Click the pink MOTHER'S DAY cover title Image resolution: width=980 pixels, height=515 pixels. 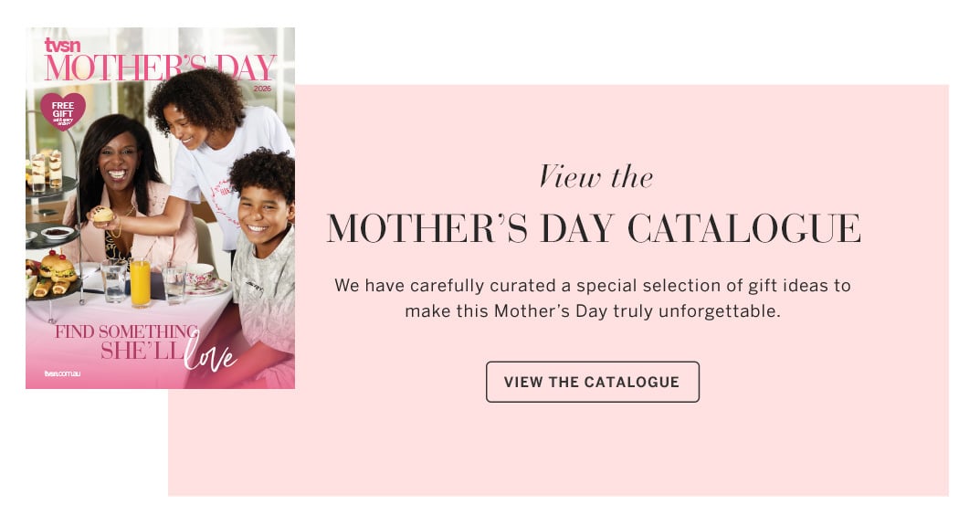tap(160, 68)
